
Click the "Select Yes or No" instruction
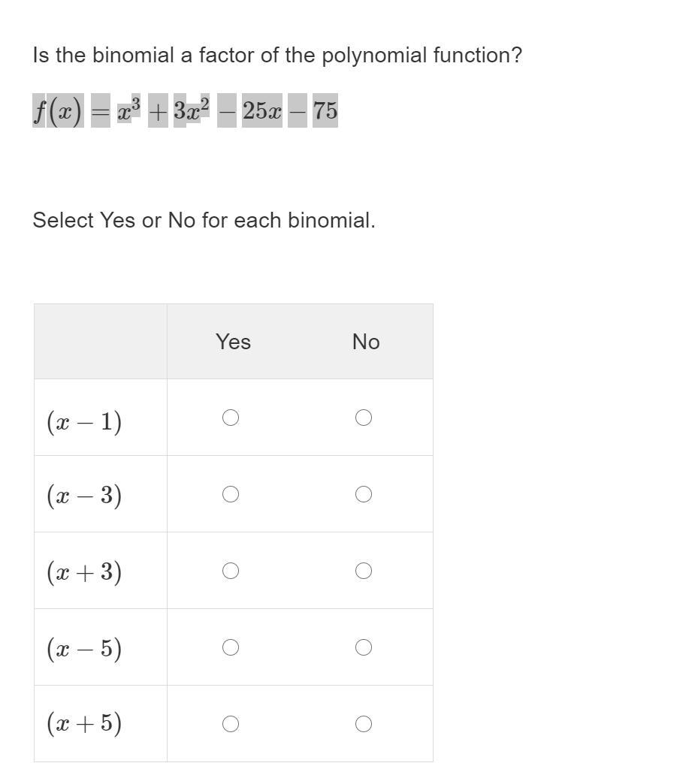(204, 221)
